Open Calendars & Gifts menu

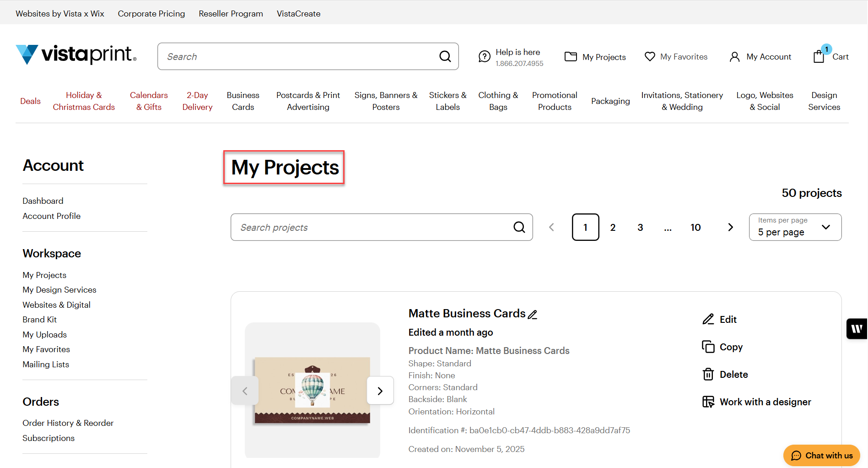[149, 101]
